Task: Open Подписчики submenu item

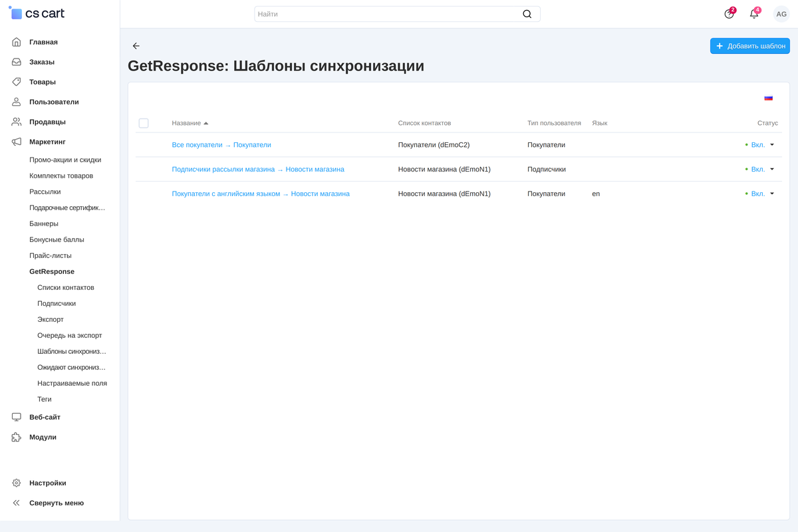Action: [x=57, y=303]
